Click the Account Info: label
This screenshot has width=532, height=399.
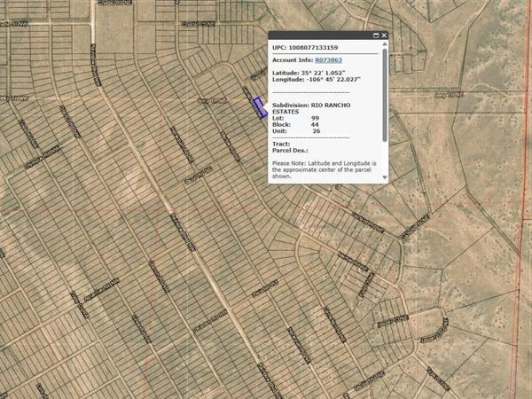click(293, 60)
